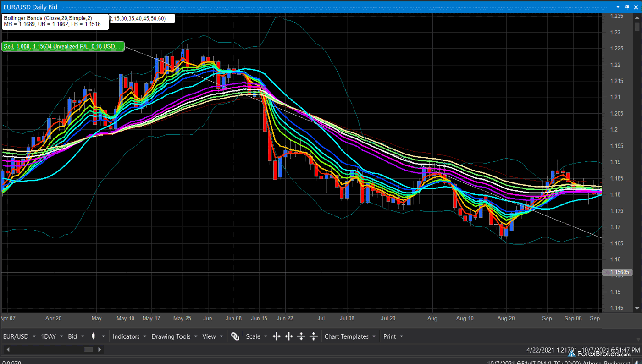The width and height of the screenshot is (642, 364).
Task: Click the expand horizontal bar spacing icon
Action: point(277,336)
